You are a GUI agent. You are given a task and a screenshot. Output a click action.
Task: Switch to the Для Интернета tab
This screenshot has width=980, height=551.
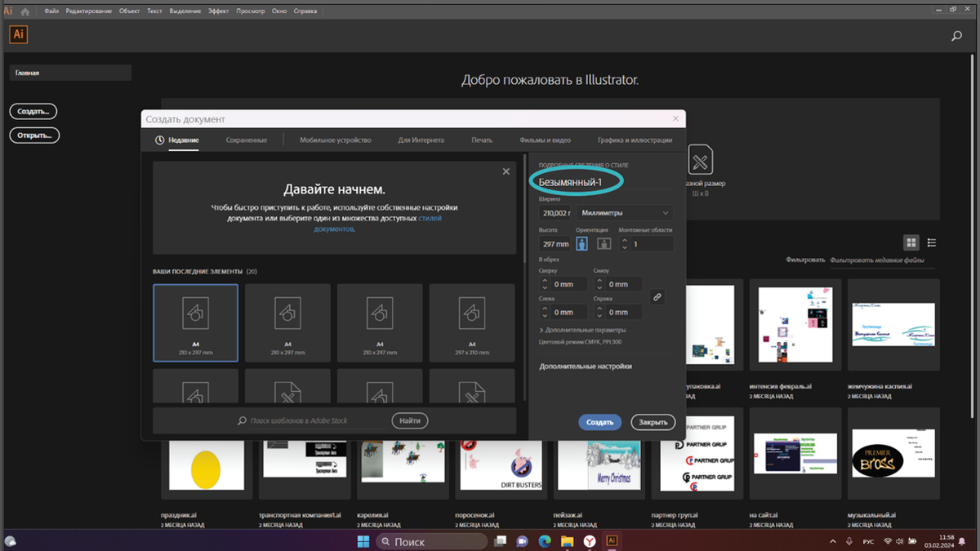click(x=421, y=140)
